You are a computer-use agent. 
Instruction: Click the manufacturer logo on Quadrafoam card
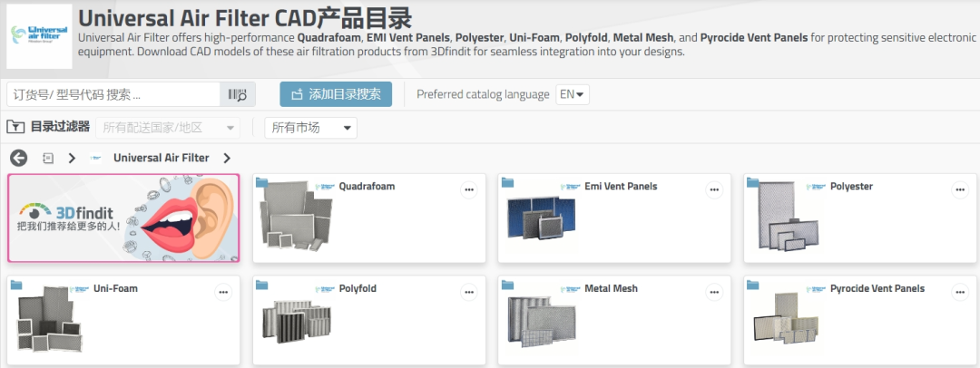[x=325, y=186]
